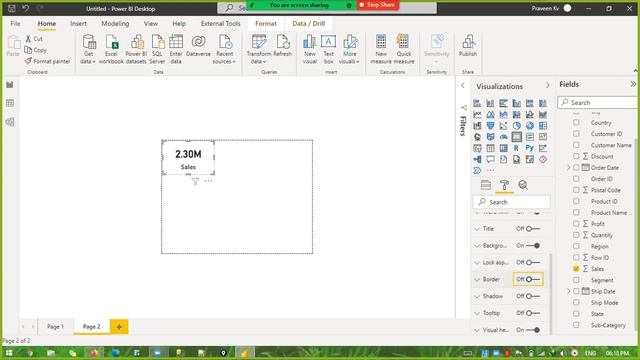Switch to Data view in sidebar
Viewport: 640px width, 360px height.
pos(10,103)
